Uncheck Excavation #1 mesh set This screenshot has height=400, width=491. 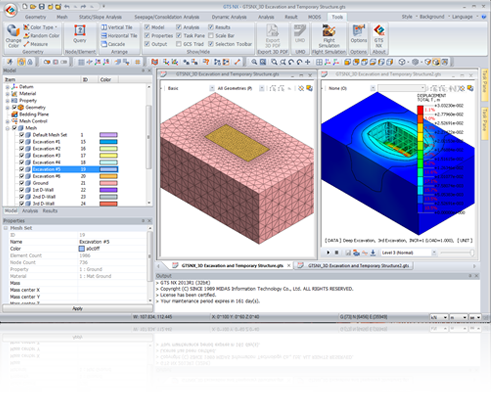click(22, 142)
